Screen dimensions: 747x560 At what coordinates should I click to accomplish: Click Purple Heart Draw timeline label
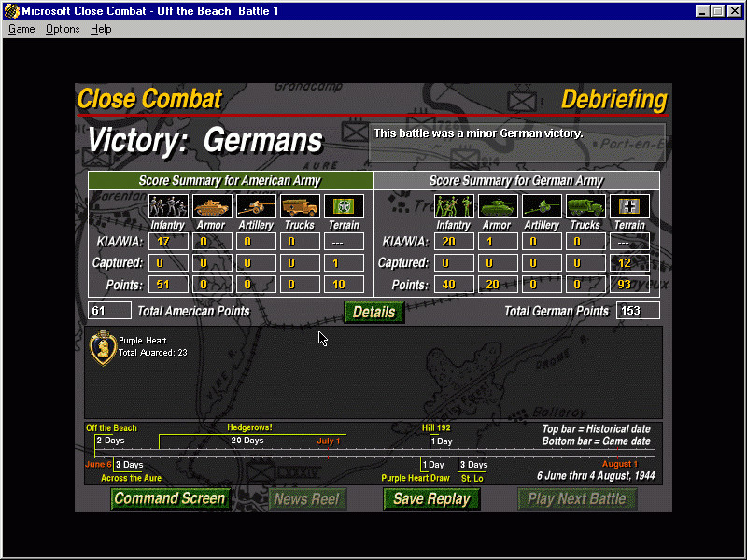(x=416, y=478)
